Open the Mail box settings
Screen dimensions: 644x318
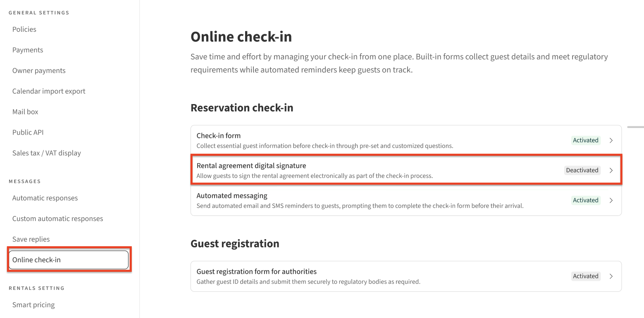click(x=25, y=112)
